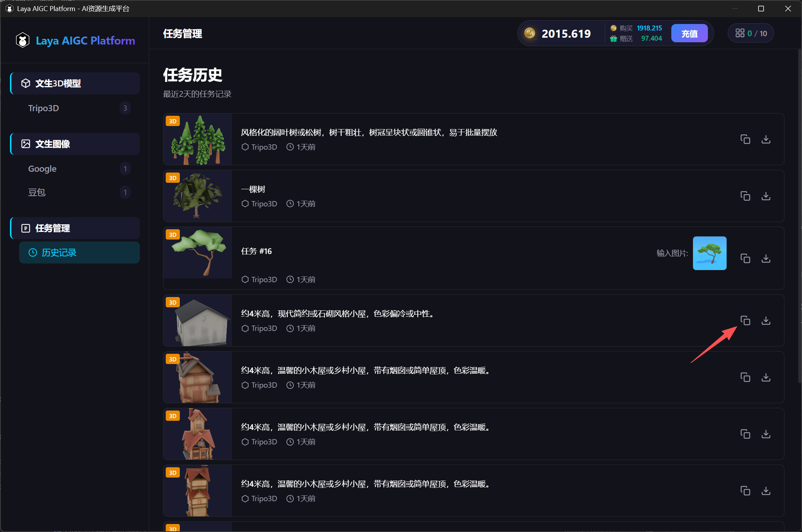802x532 pixels.
Task: Open the 任务 #16 tree model thumbnail
Action: [198, 253]
